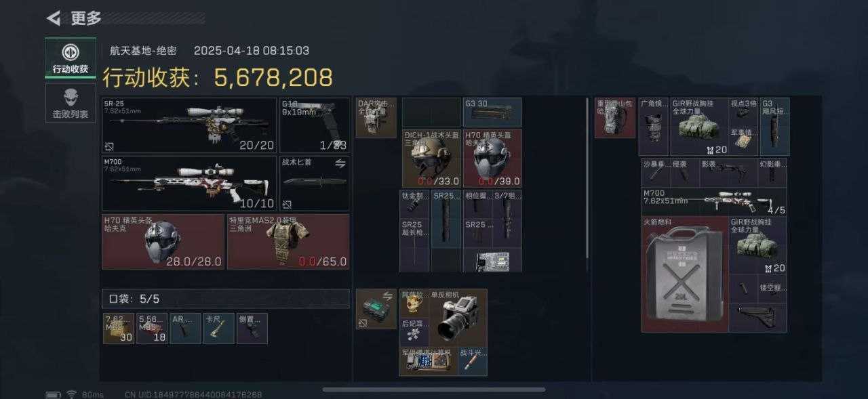Tap the swap arrows on the knife slot

[341, 163]
